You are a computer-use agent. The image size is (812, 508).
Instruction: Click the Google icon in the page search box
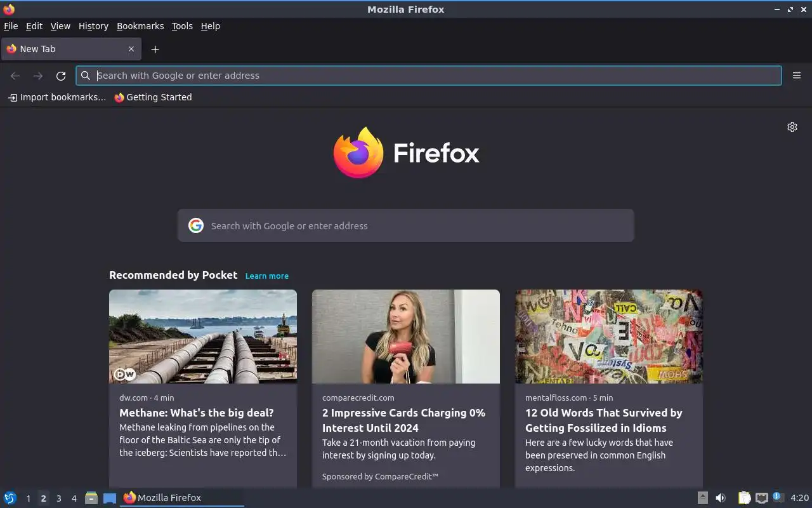pyautogui.click(x=196, y=225)
